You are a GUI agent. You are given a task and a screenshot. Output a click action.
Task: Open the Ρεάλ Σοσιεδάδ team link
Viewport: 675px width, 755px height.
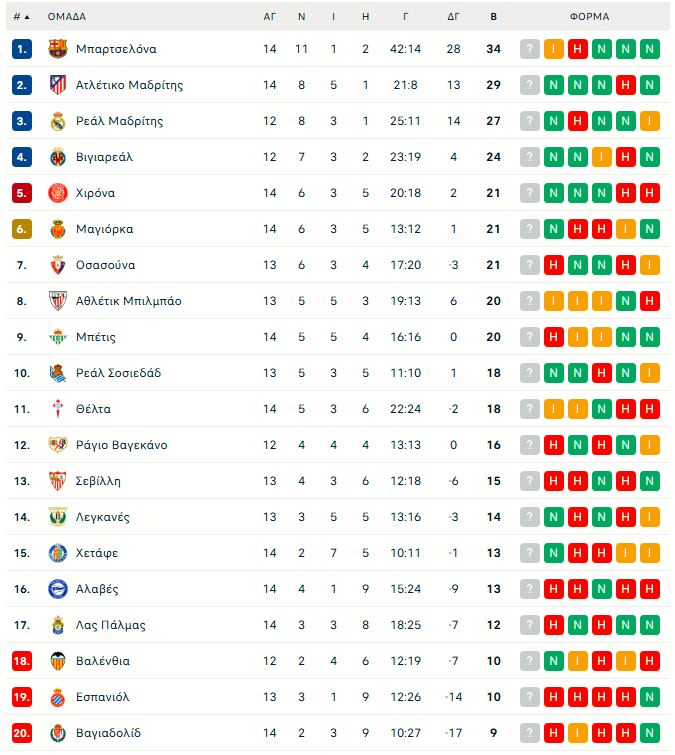point(118,373)
